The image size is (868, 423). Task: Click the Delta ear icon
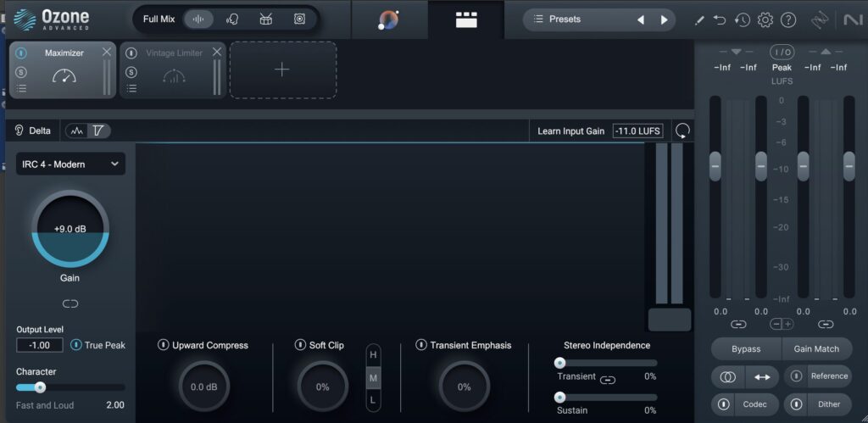[19, 131]
